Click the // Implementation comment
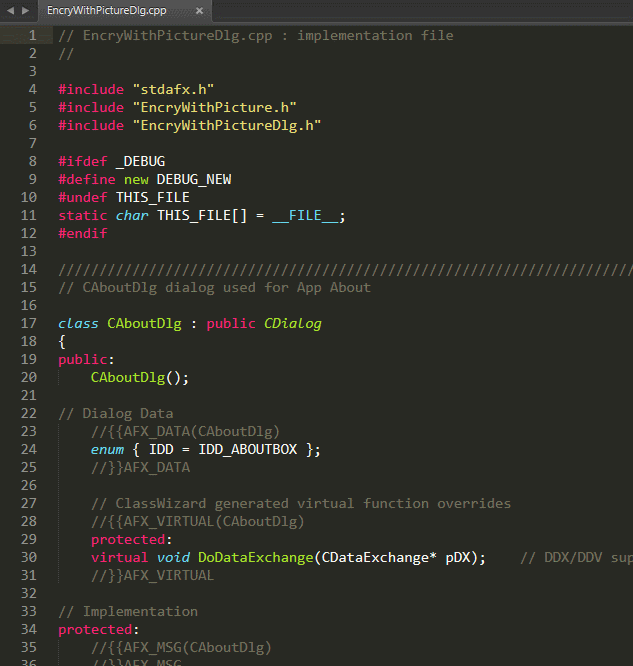This screenshot has width=633, height=666. pyautogui.click(x=128, y=611)
